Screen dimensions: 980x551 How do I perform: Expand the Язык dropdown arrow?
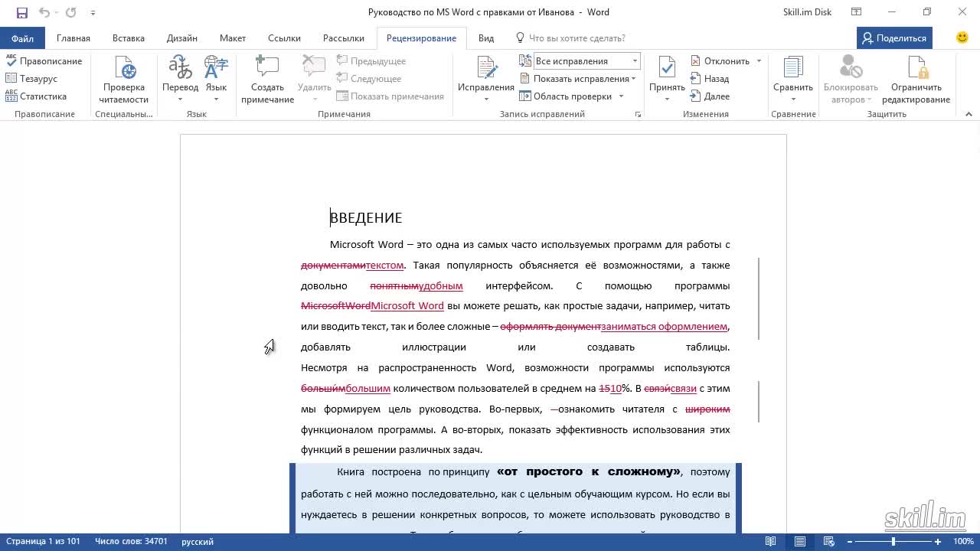pos(216,99)
